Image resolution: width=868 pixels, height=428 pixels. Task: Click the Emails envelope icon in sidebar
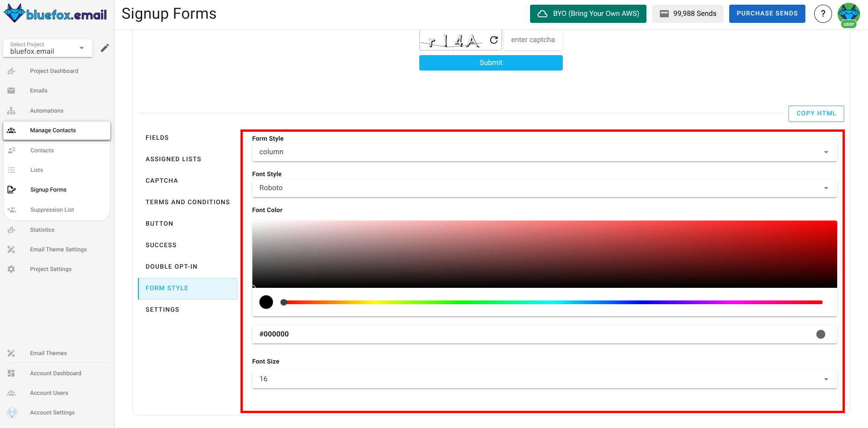pos(11,90)
